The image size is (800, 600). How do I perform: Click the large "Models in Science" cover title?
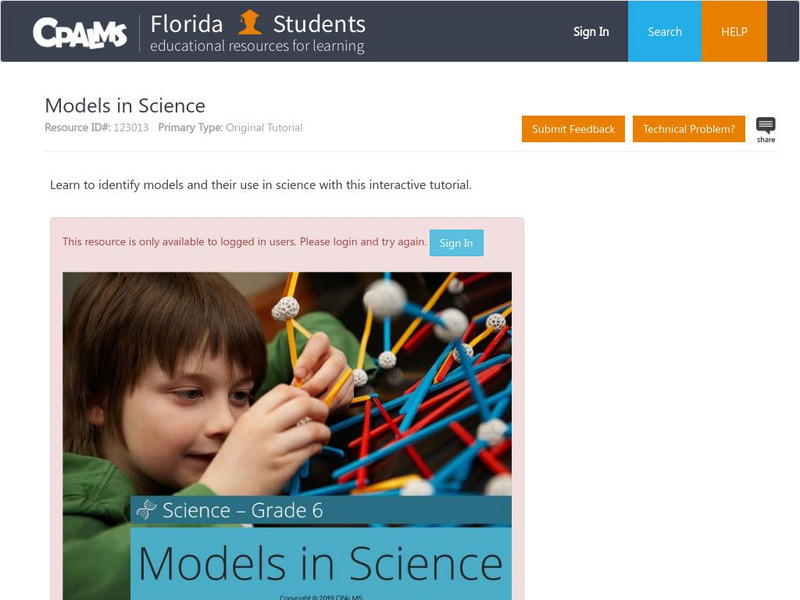[320, 564]
